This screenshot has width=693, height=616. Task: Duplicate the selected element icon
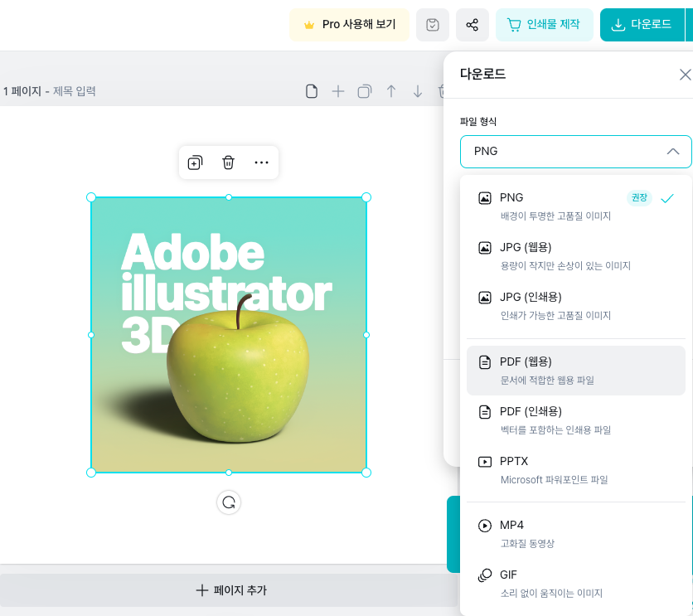195,162
